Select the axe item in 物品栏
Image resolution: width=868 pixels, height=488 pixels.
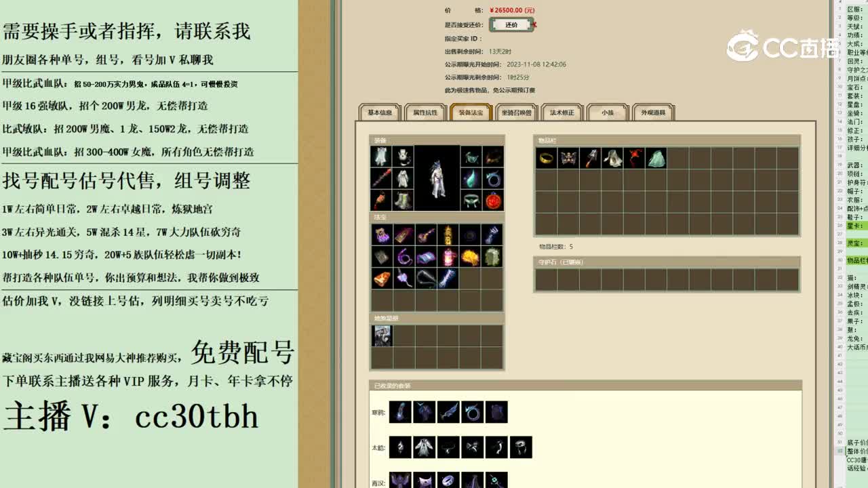590,158
